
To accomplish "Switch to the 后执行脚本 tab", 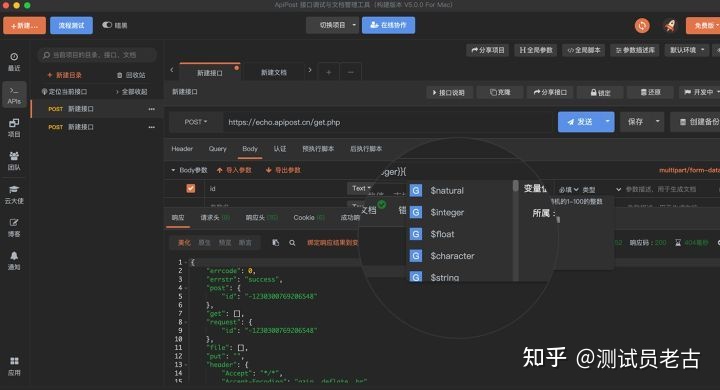I will tap(366, 149).
